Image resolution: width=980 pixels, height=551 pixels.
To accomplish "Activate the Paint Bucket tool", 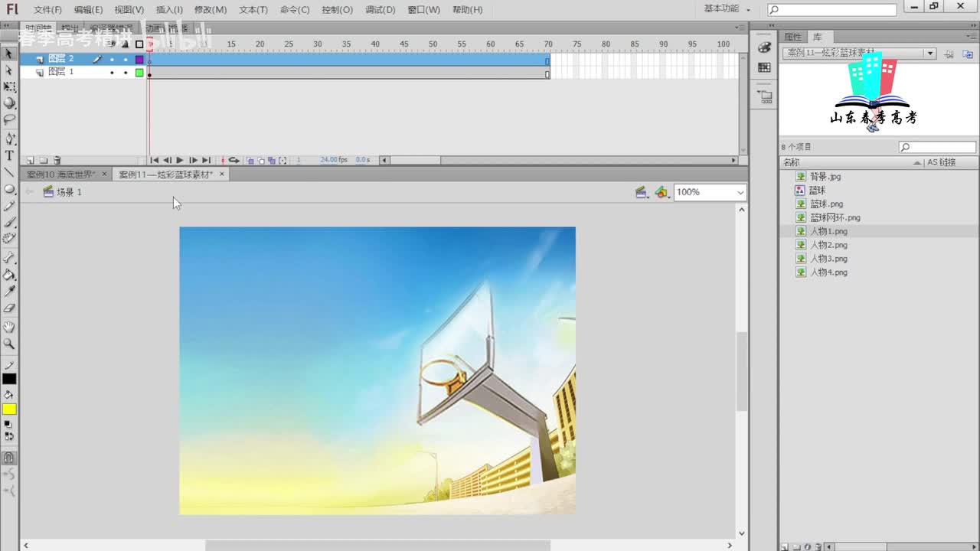I will tap(9, 275).
